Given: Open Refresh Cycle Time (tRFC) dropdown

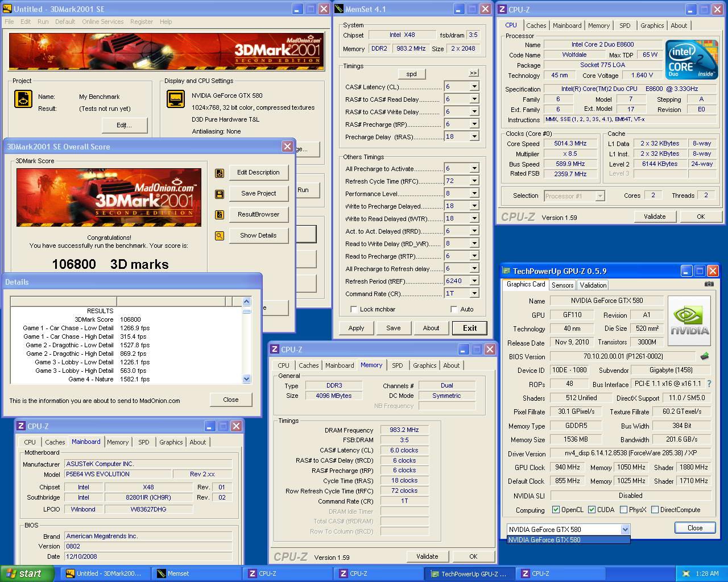Looking at the screenshot, I should (474, 181).
